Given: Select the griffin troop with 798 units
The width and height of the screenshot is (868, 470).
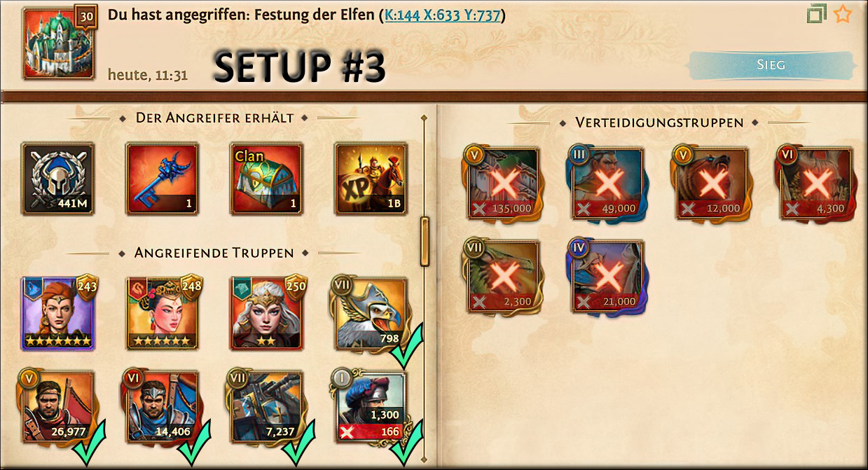Looking at the screenshot, I should coord(371,313).
